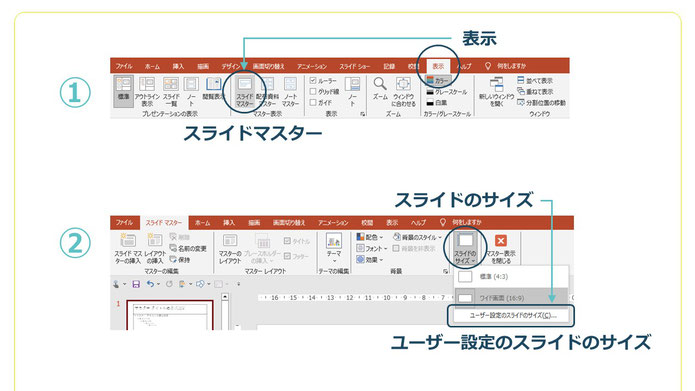Click 保持 preserve master
The width and height of the screenshot is (695, 391).
coord(180,260)
